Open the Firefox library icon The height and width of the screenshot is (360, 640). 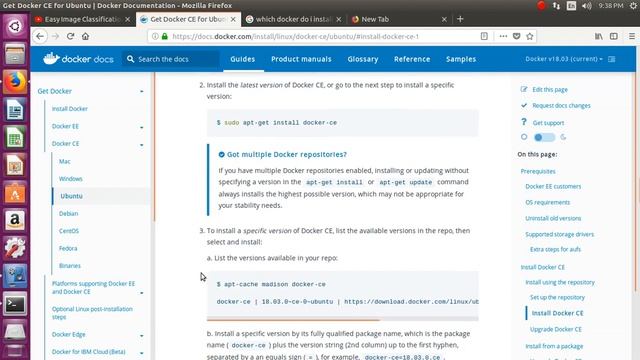(x=599, y=36)
